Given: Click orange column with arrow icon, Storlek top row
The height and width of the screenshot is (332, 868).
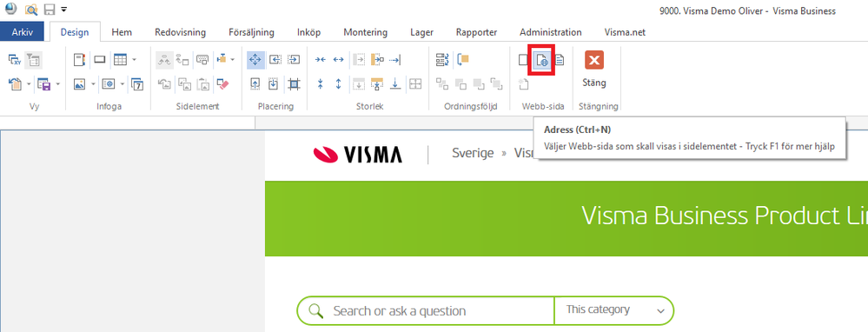Looking at the screenshot, I should coord(377,59).
